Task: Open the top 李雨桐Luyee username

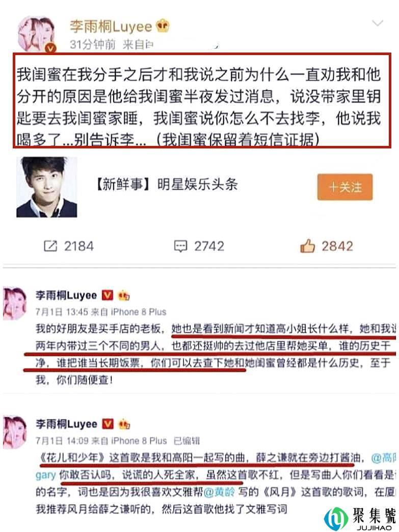Action: pos(111,27)
